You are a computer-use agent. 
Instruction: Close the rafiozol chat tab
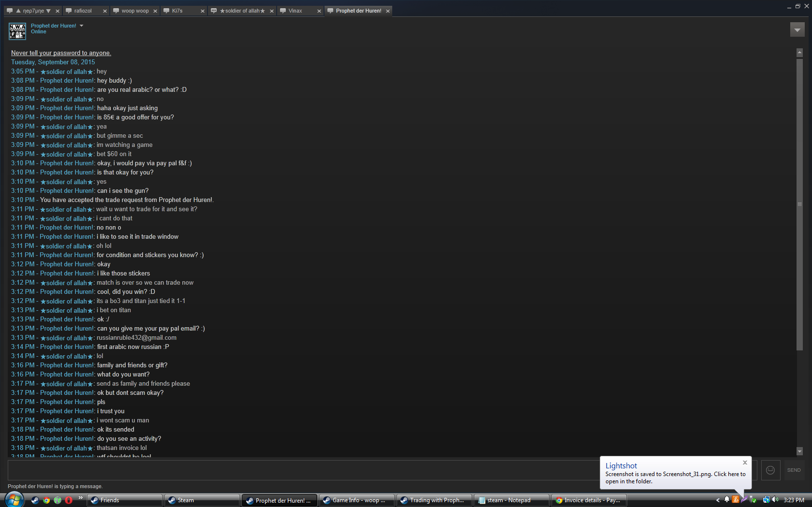[x=105, y=11]
